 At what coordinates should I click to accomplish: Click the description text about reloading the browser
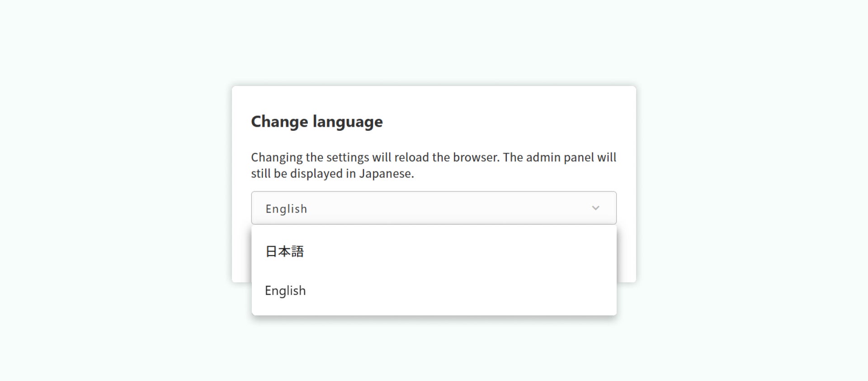433,157
